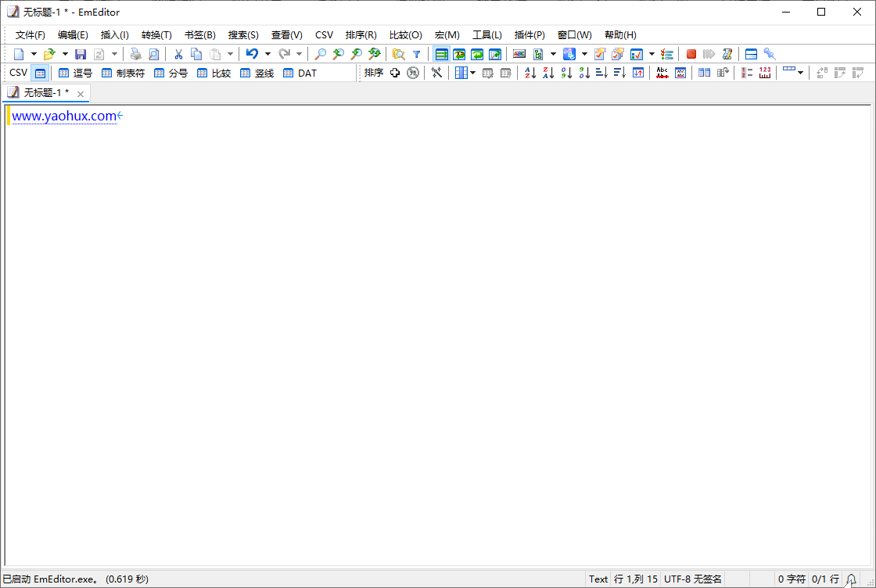Click the blue filter funnel icon
This screenshot has height=588, width=876.
[417, 54]
